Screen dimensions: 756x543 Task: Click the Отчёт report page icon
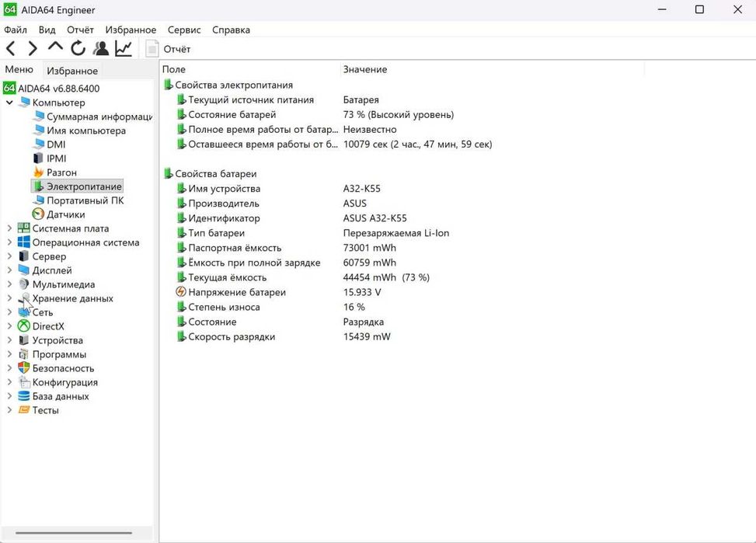(152, 49)
